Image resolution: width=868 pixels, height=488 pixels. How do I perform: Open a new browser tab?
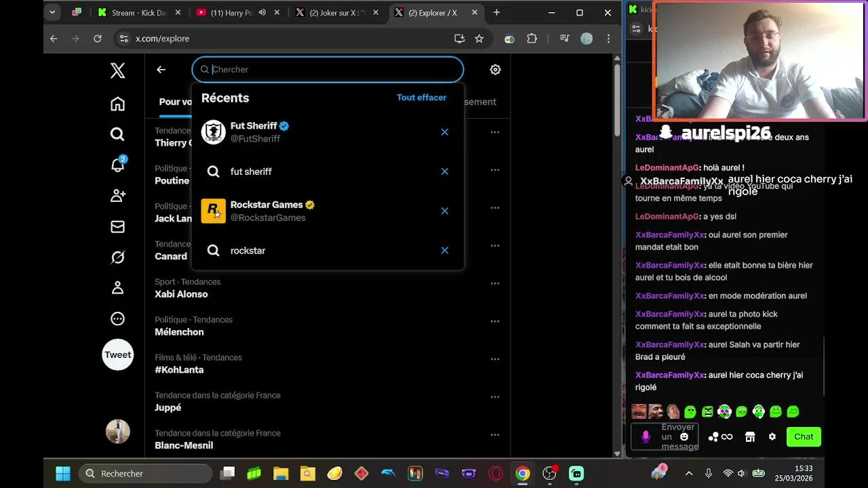click(x=496, y=12)
